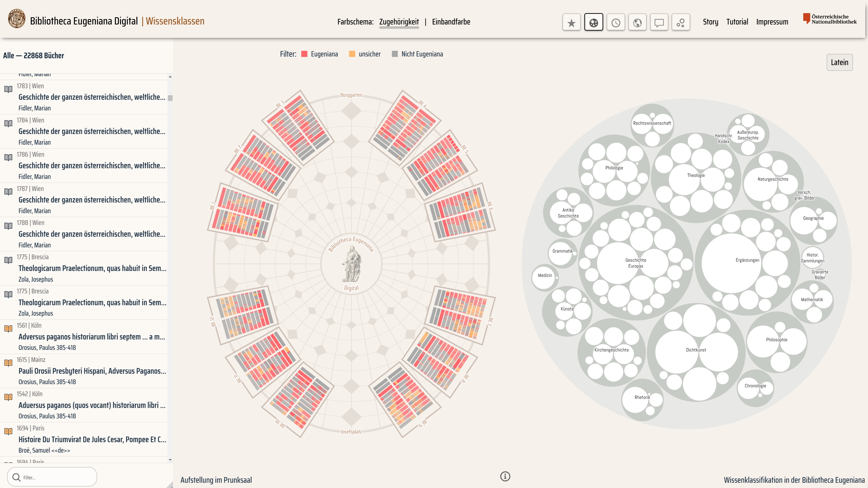Click the star favorites view icon
The image size is (868, 488).
(571, 22)
